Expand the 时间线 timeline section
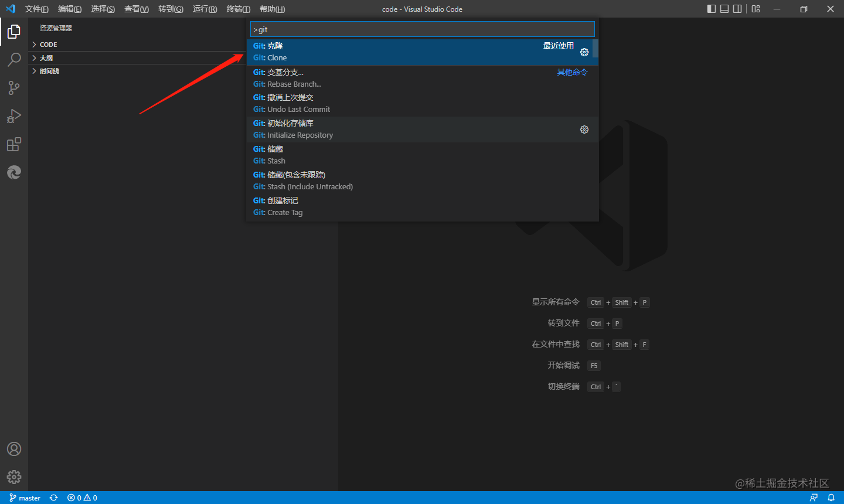 coord(49,71)
